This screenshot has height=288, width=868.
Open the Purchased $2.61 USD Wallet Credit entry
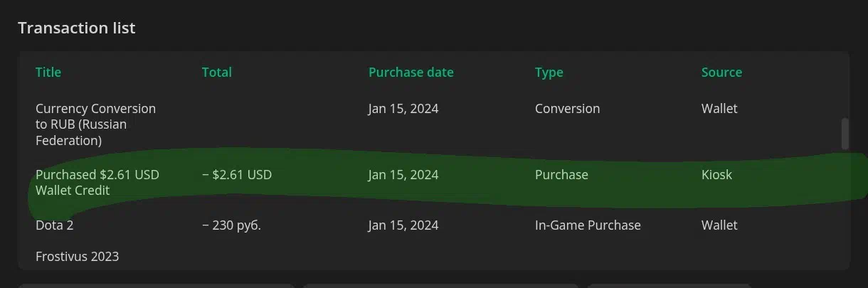coord(97,182)
